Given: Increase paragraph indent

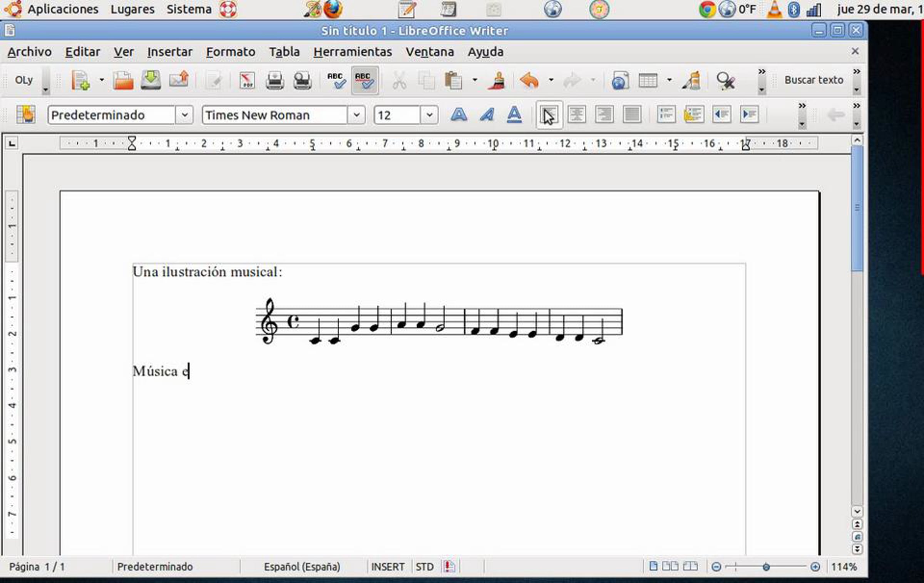Looking at the screenshot, I should [x=749, y=114].
